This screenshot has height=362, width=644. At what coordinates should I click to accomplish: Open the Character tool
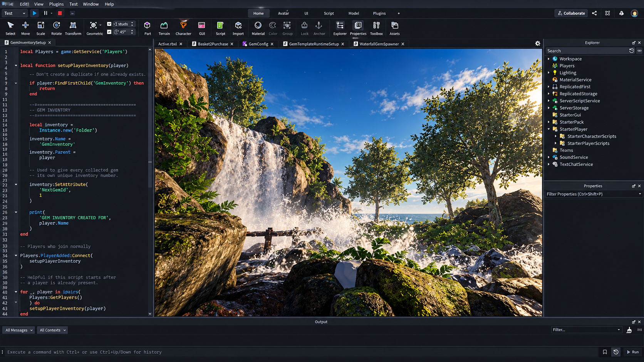pos(183,28)
